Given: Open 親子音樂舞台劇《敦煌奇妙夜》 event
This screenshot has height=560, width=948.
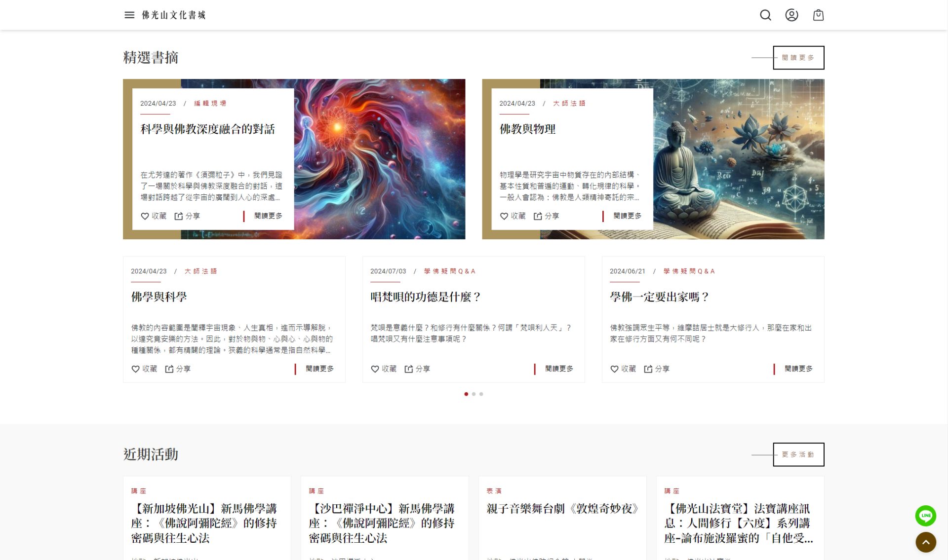Looking at the screenshot, I should point(562,509).
